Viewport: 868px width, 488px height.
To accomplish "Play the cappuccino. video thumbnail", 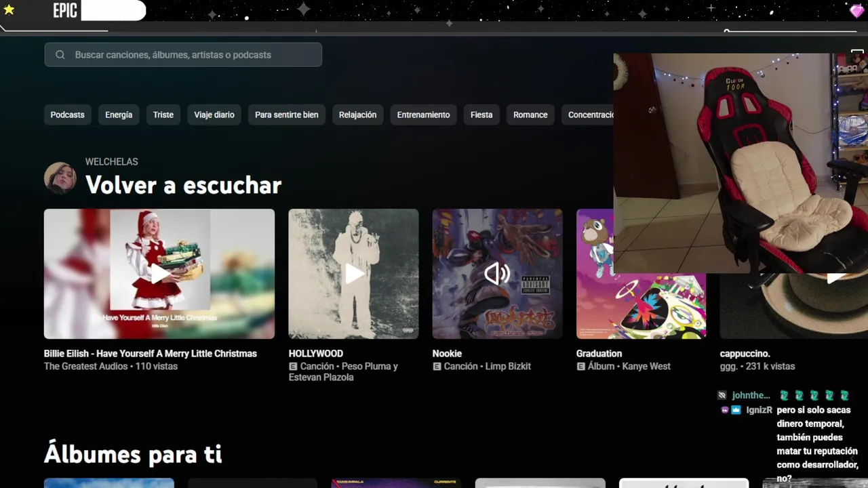I will pos(793,306).
